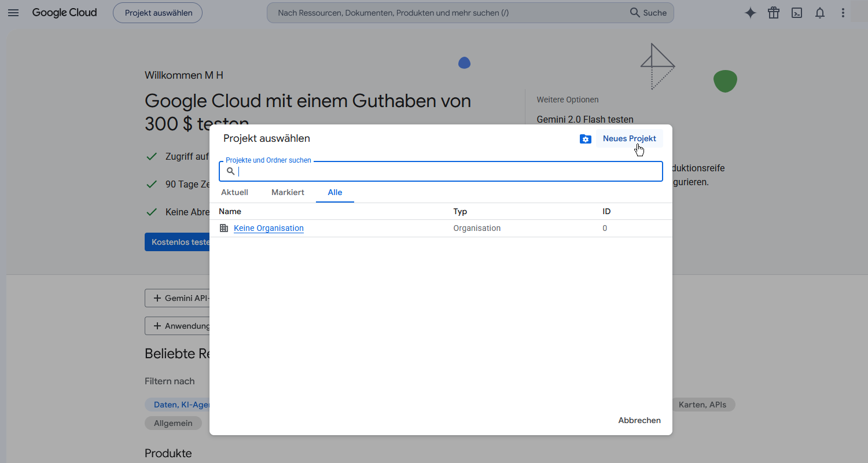The height and width of the screenshot is (463, 868).
Task: Click the Filtern nach label
Action: click(170, 381)
